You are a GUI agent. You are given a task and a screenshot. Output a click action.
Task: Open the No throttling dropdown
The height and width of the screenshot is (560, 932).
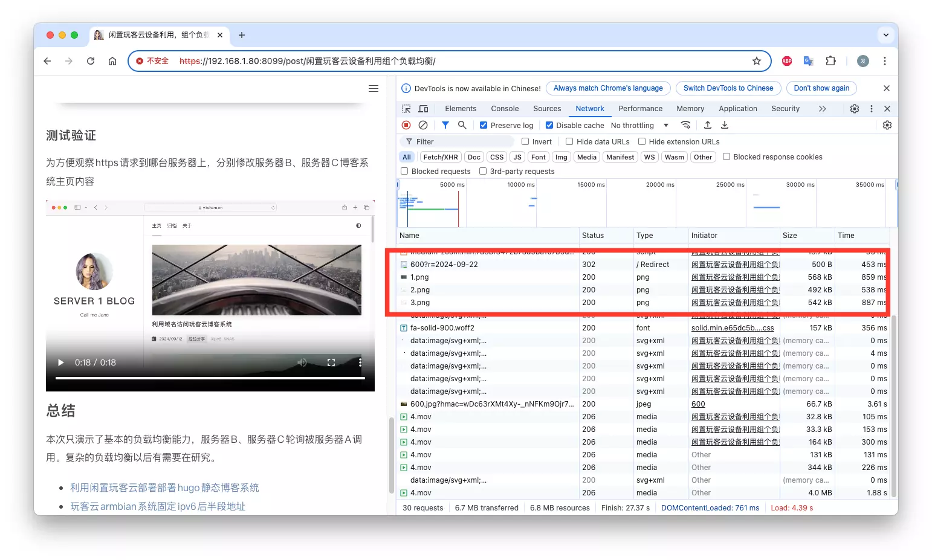pyautogui.click(x=640, y=125)
